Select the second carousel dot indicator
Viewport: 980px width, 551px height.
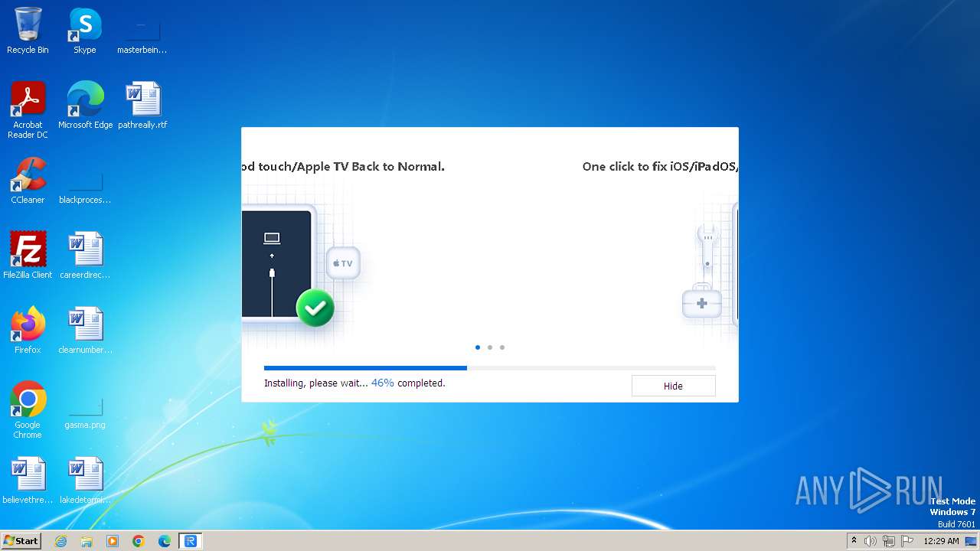pyautogui.click(x=490, y=347)
